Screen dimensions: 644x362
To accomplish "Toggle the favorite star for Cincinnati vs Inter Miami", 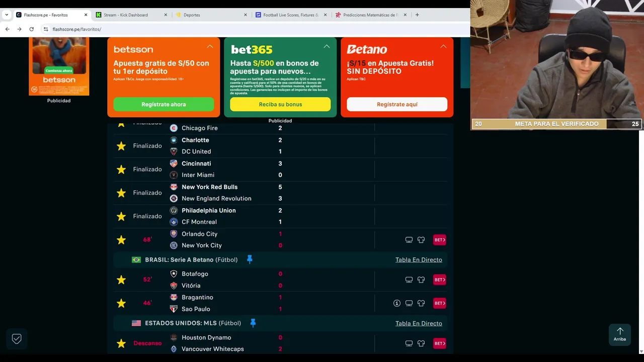I will pyautogui.click(x=121, y=169).
